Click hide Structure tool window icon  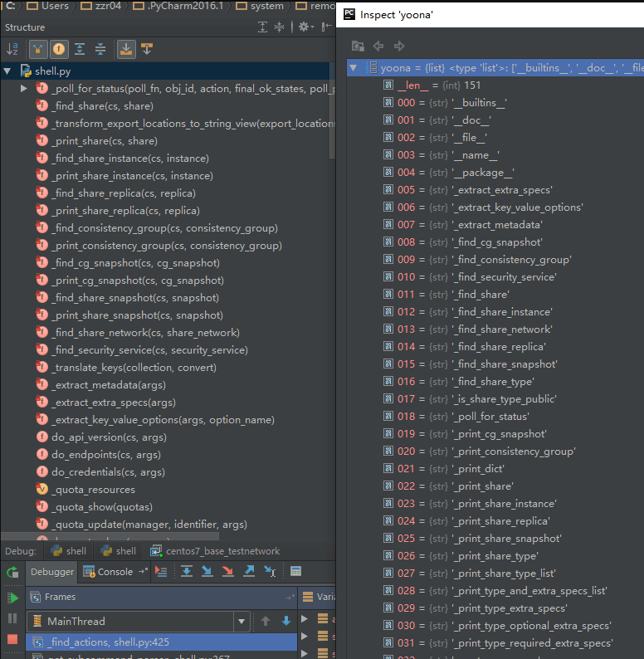click(x=326, y=27)
